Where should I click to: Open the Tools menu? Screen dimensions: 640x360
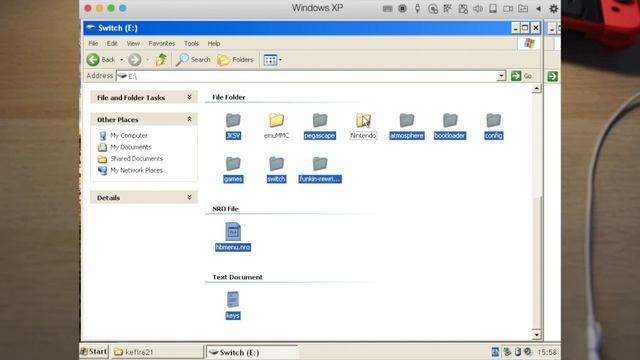click(191, 43)
